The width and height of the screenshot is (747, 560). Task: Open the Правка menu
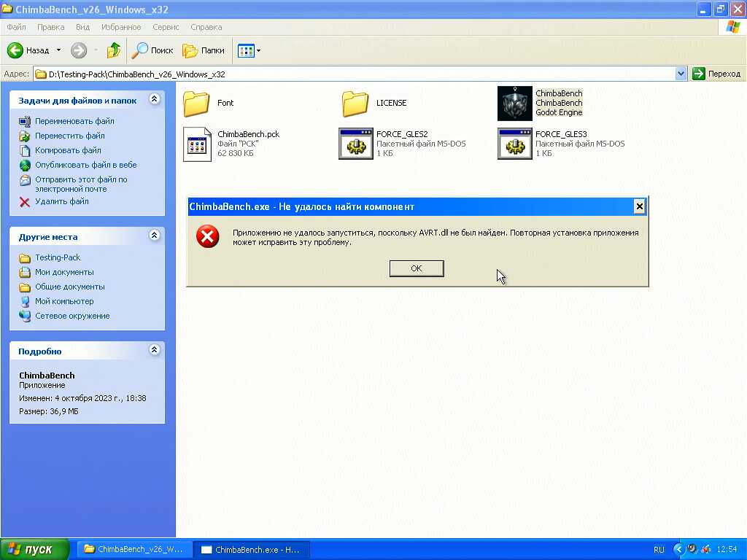pos(50,27)
